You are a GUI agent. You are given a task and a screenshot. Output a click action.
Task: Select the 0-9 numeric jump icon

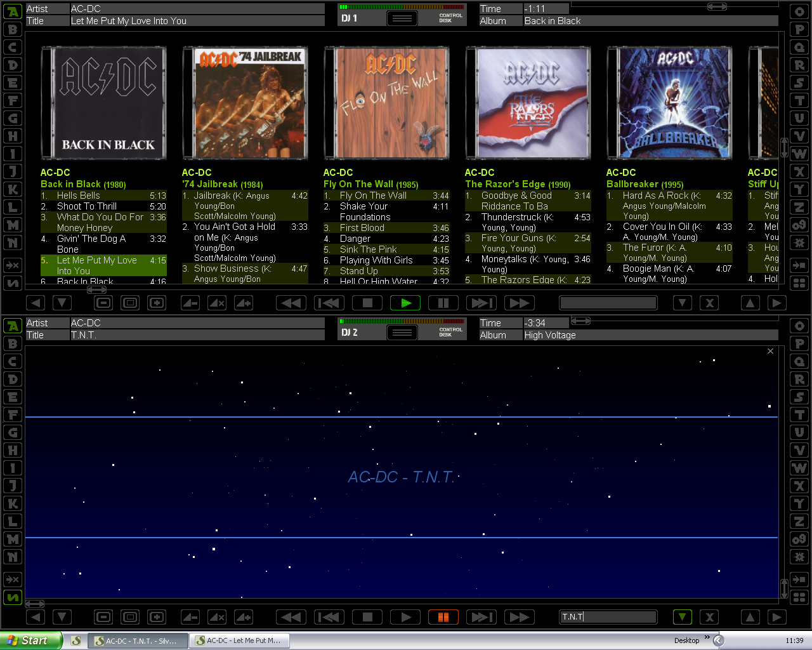tap(799, 223)
